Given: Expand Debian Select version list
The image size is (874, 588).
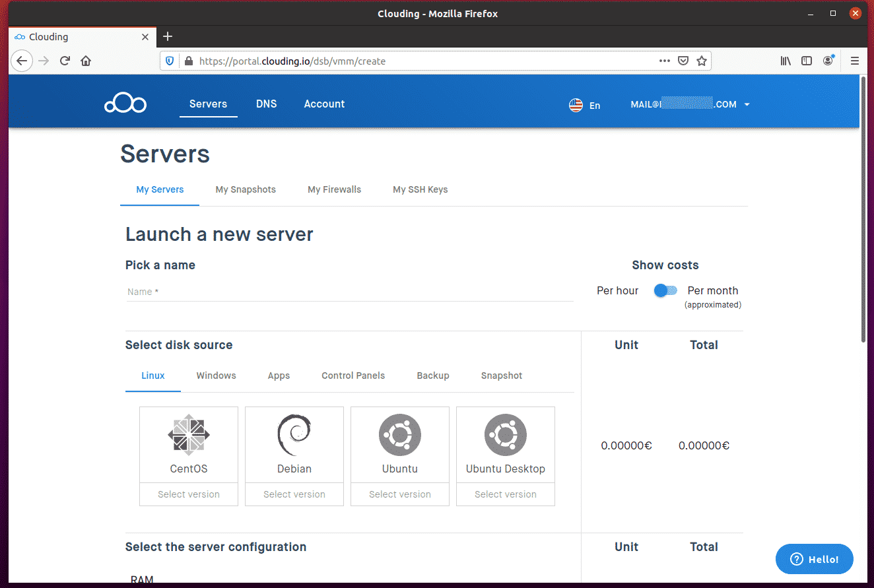Looking at the screenshot, I should (x=294, y=494).
